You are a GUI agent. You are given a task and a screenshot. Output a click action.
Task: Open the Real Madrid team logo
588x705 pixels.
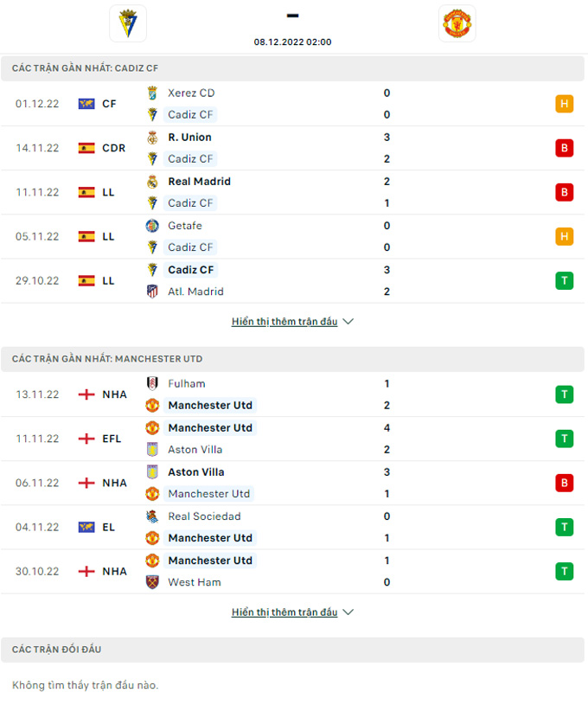(x=152, y=182)
